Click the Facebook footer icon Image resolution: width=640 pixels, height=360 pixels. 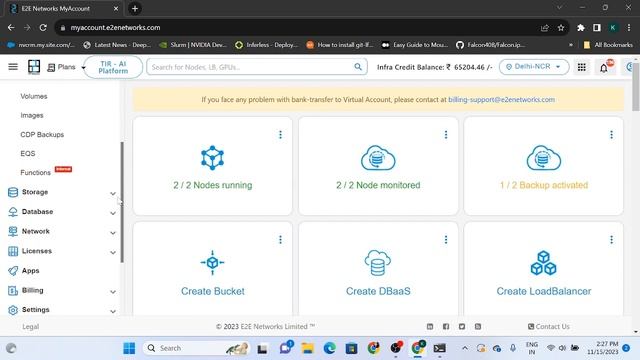(446, 327)
